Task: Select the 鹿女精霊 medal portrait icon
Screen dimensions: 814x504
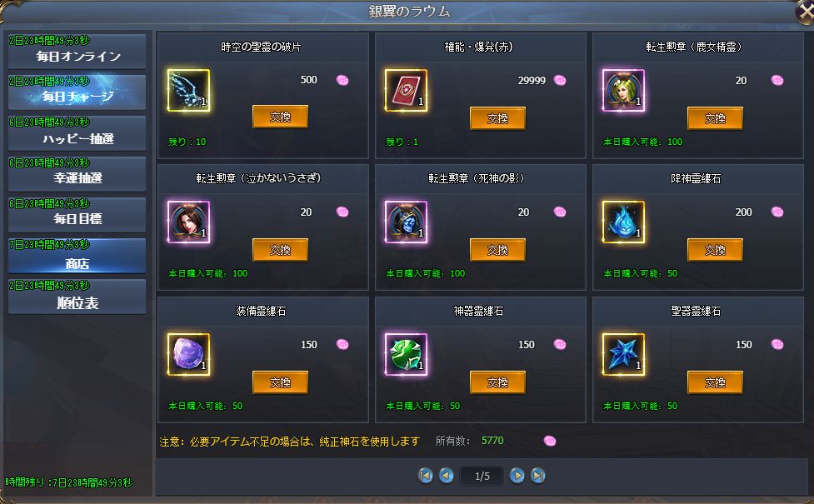Action: pos(623,90)
